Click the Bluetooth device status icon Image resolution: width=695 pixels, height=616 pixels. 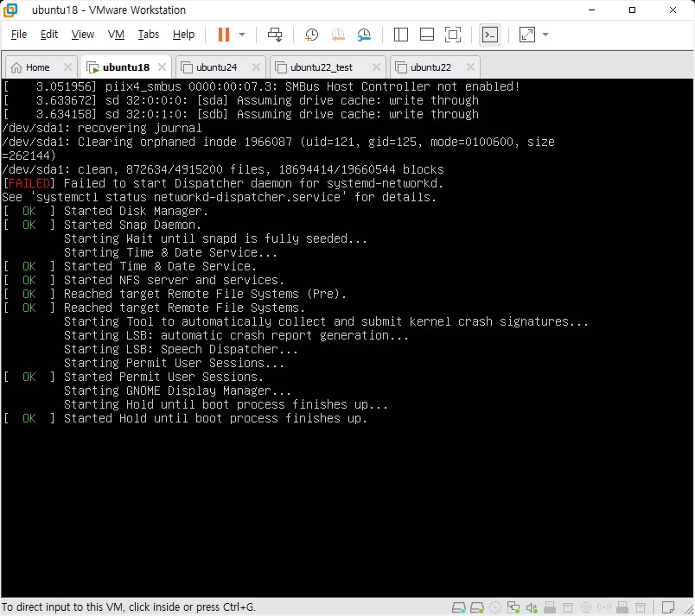coord(604,607)
